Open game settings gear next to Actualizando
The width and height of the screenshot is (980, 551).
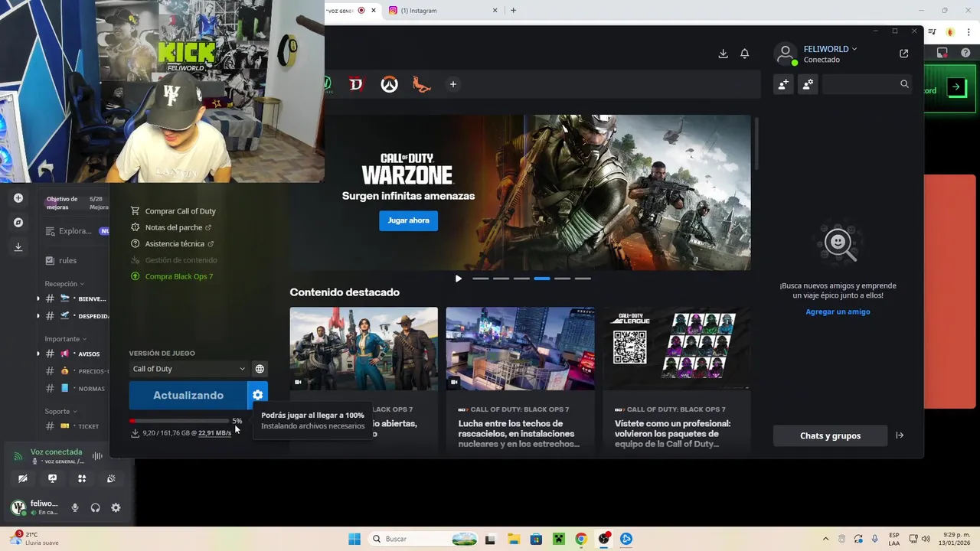(x=258, y=395)
